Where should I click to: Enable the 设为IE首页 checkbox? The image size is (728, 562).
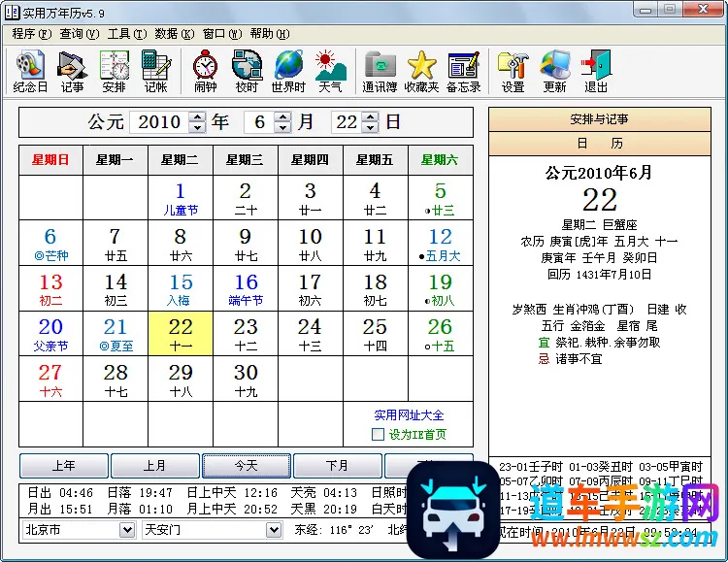(x=379, y=435)
